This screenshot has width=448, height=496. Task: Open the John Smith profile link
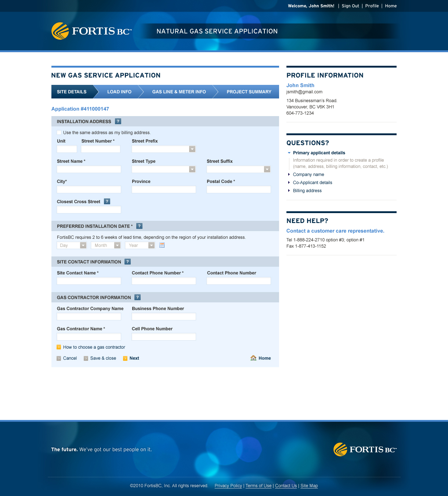pyautogui.click(x=300, y=85)
